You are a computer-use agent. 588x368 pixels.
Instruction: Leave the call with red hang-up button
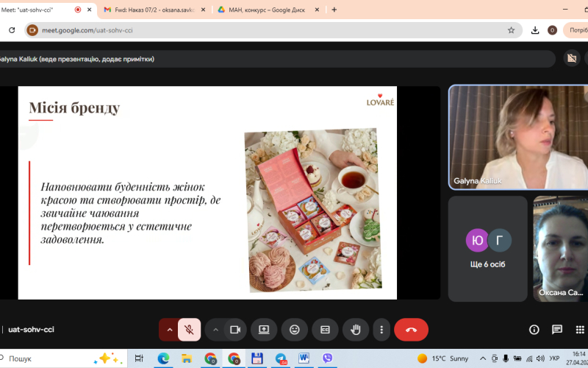click(411, 330)
